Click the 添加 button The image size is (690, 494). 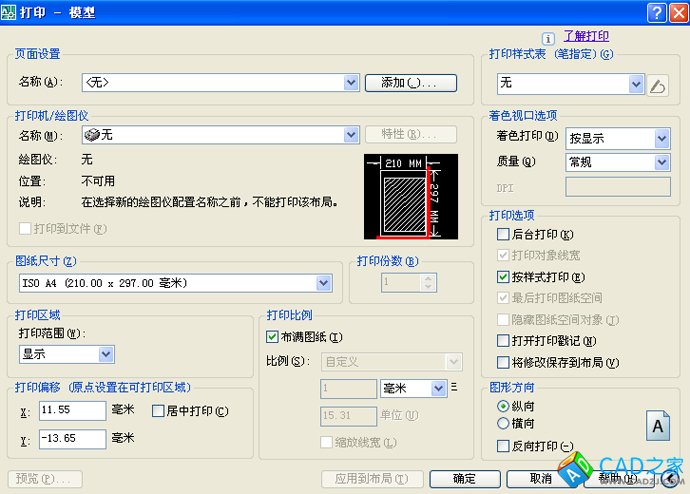(x=411, y=83)
